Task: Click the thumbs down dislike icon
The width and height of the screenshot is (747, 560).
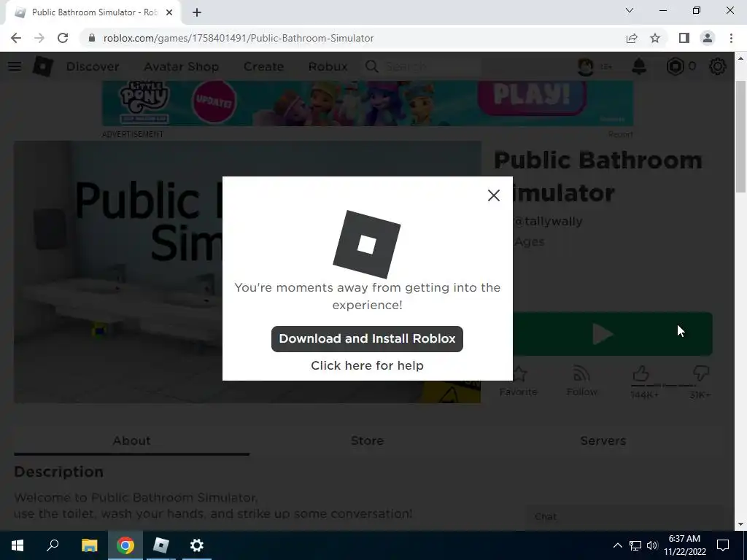Action: coord(701,374)
